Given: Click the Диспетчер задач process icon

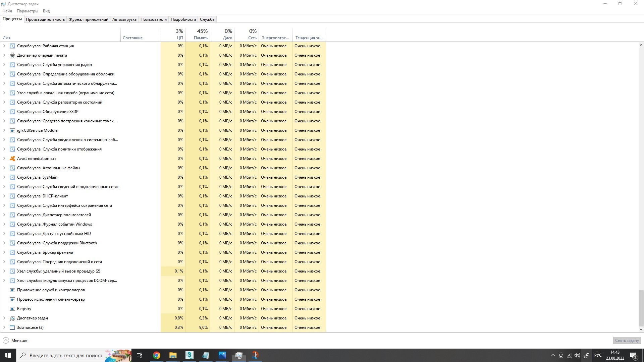Looking at the screenshot, I should point(12,318).
